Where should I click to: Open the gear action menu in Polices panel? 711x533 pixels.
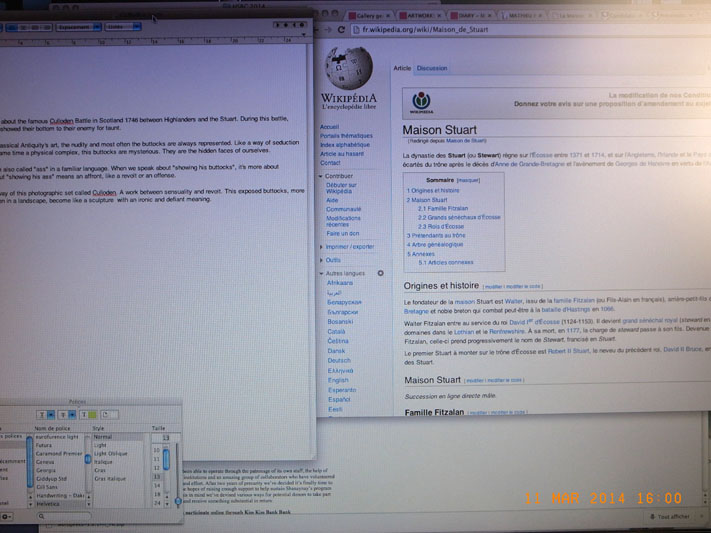6,516
